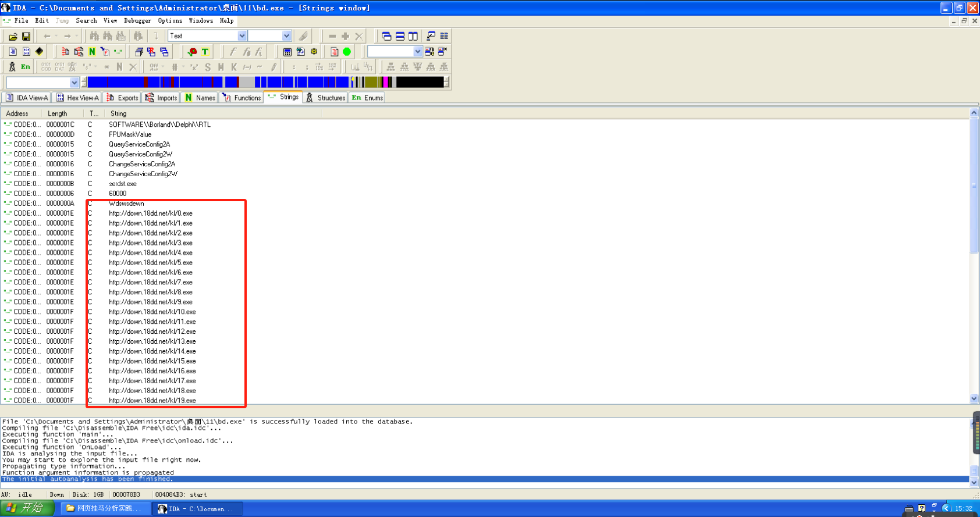
Task: Click the yellow gear toolbar icon
Action: coord(314,52)
